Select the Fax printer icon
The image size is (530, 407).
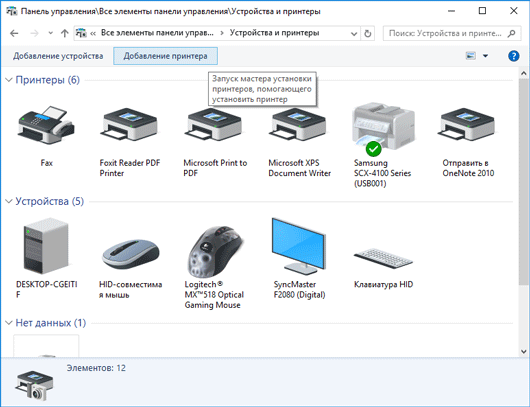coord(46,125)
